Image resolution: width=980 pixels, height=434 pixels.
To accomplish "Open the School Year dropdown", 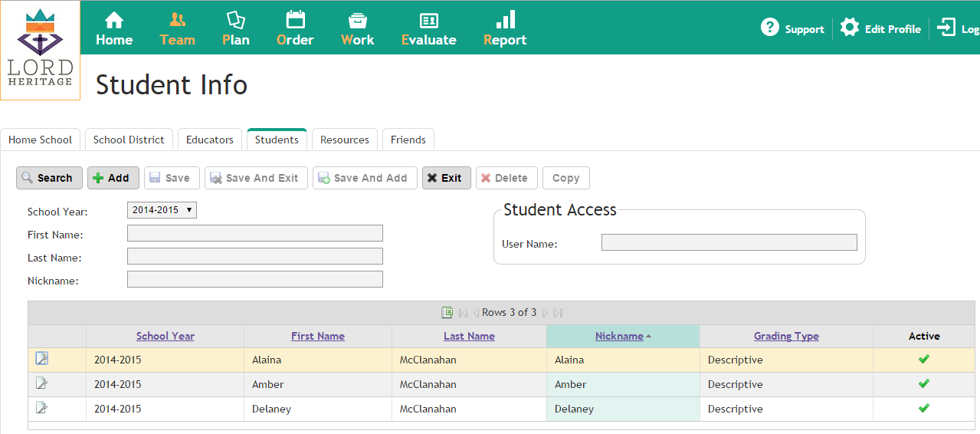I will (x=162, y=210).
